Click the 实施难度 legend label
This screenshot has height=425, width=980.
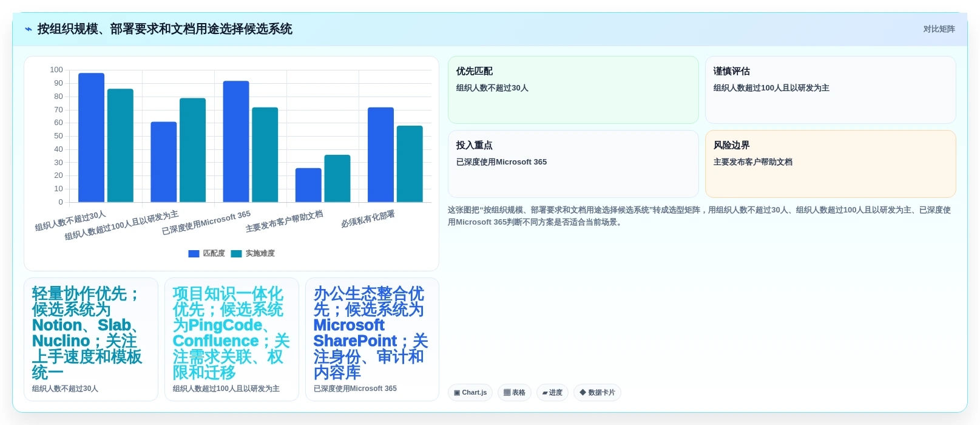point(260,254)
